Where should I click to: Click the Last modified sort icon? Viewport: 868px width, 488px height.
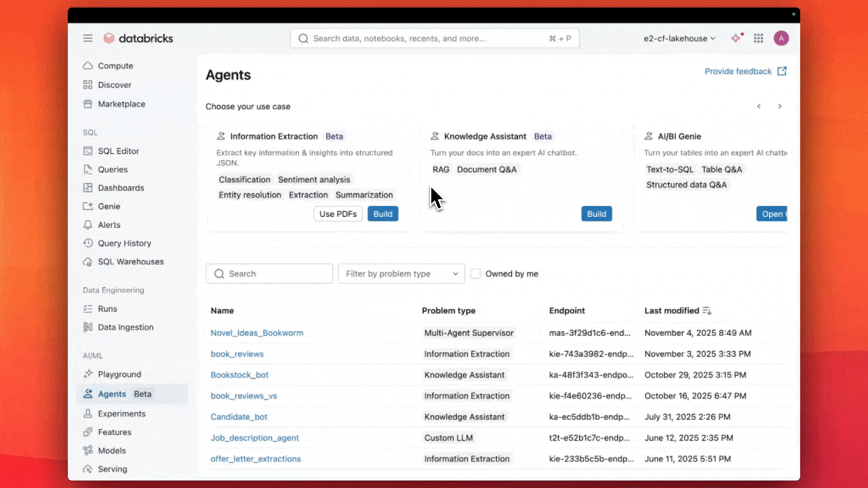706,310
